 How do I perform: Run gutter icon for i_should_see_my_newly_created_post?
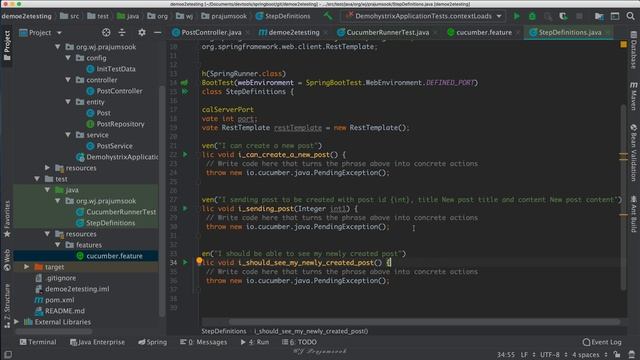click(185, 262)
